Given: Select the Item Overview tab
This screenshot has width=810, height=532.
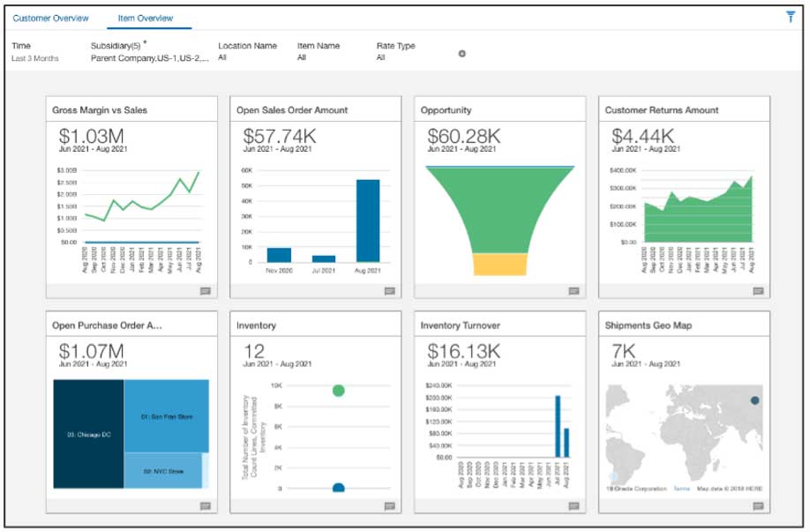Looking at the screenshot, I should click(146, 18).
